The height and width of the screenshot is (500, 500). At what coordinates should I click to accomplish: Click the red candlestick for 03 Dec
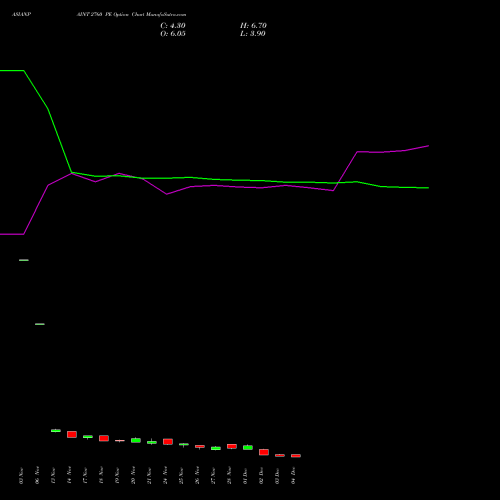(x=280, y=455)
